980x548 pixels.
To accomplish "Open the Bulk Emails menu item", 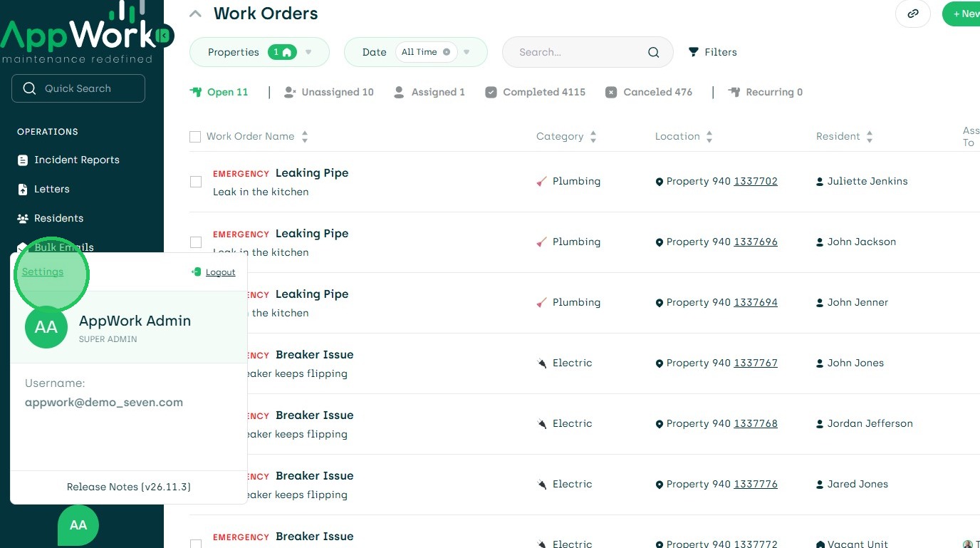I will [x=56, y=247].
